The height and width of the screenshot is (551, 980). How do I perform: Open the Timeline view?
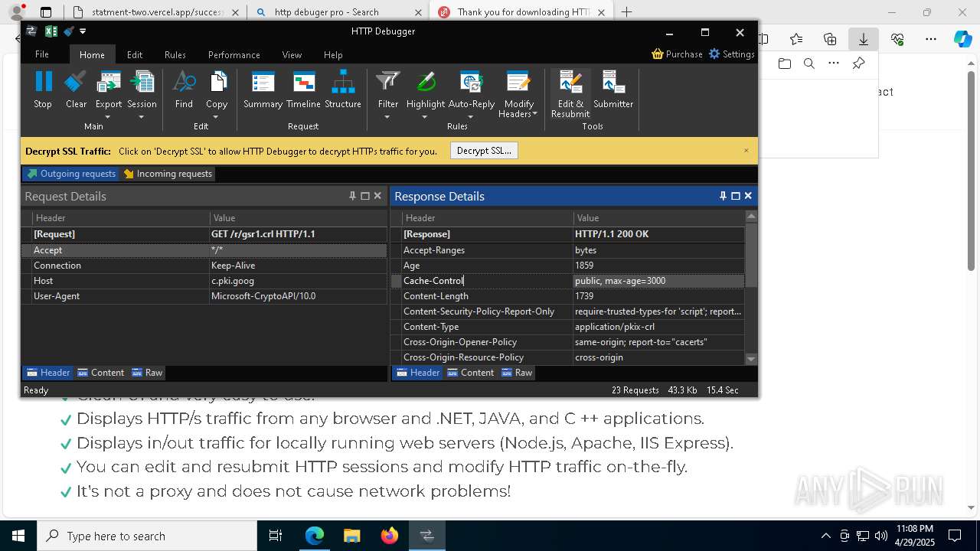[x=303, y=89]
